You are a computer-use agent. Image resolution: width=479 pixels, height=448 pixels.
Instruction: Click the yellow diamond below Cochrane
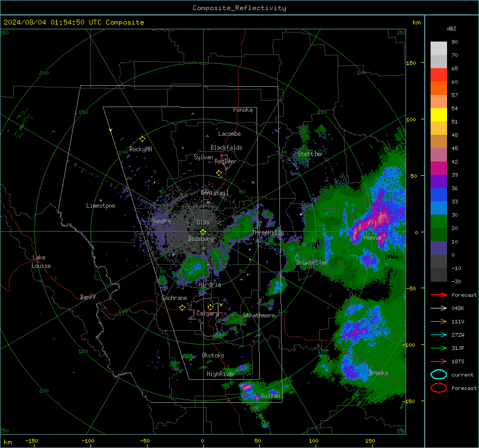pyautogui.click(x=182, y=307)
